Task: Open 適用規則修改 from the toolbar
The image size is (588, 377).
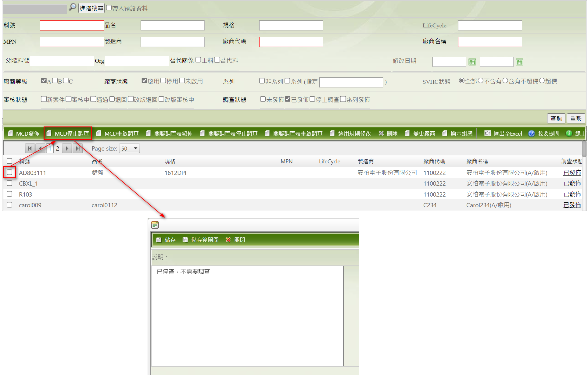Action: click(350, 133)
